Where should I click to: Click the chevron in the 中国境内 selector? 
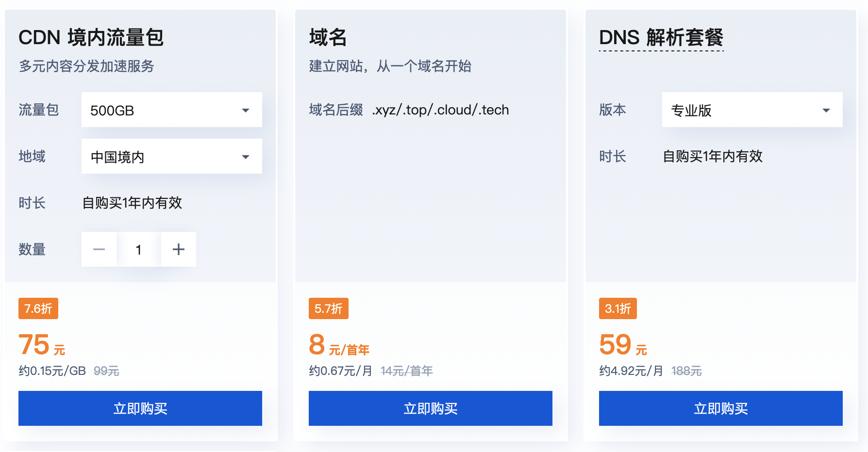click(246, 156)
